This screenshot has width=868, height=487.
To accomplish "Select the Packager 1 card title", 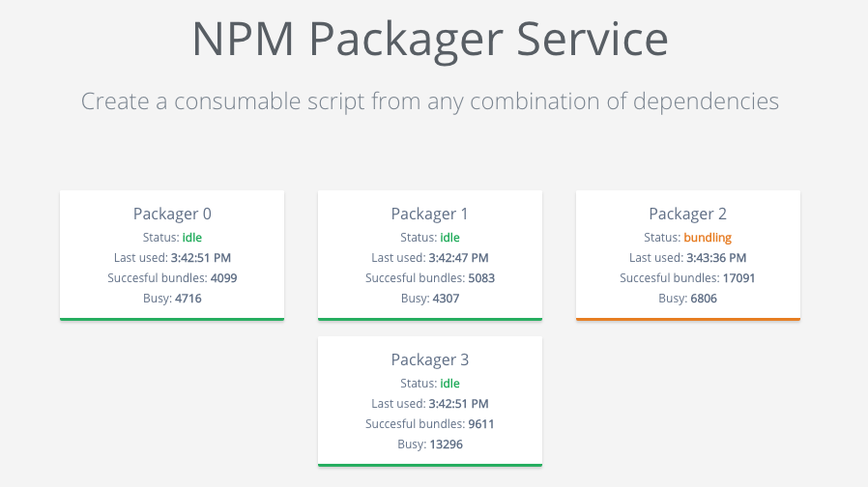I will click(x=429, y=214).
